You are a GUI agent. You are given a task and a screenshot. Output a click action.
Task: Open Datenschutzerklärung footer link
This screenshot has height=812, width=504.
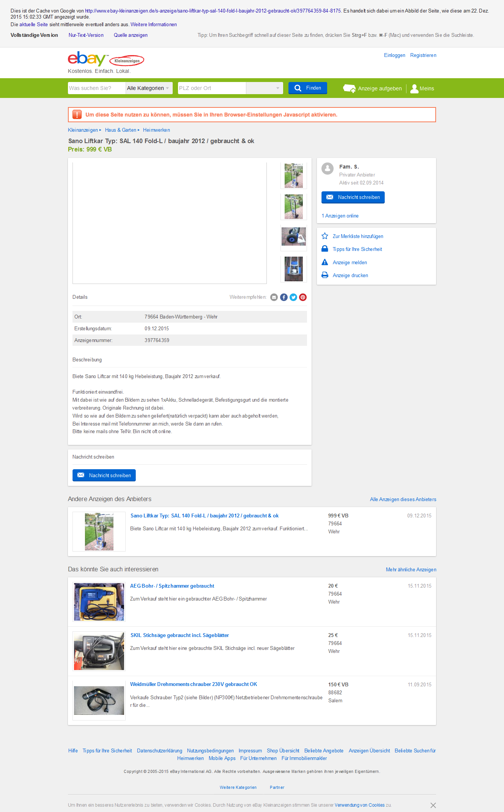[x=159, y=751]
